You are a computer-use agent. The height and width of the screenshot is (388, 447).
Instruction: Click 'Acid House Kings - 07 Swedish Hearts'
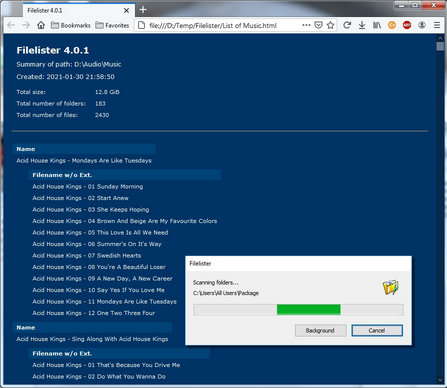tap(87, 256)
